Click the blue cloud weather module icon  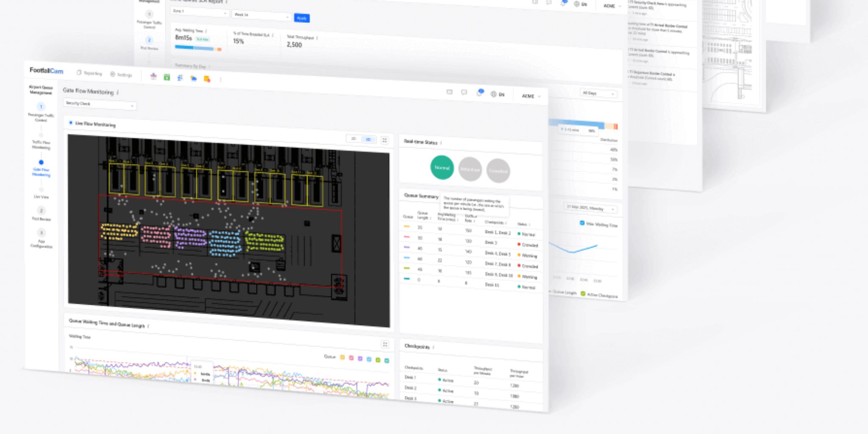(x=194, y=78)
